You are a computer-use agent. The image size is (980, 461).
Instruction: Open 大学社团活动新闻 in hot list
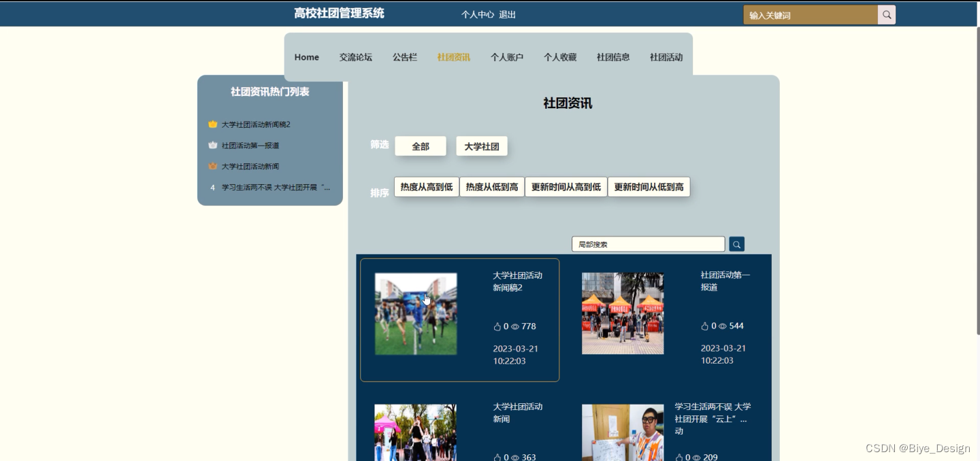tap(250, 167)
